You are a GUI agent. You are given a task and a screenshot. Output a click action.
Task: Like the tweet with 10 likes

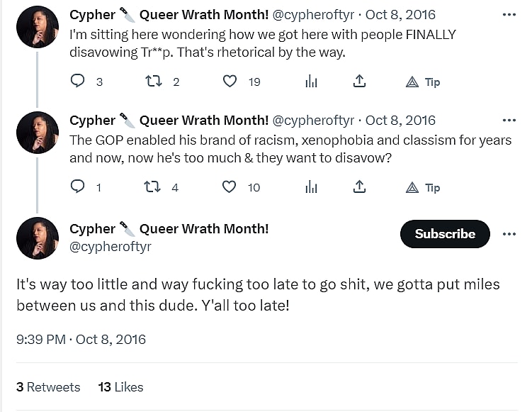tap(230, 187)
